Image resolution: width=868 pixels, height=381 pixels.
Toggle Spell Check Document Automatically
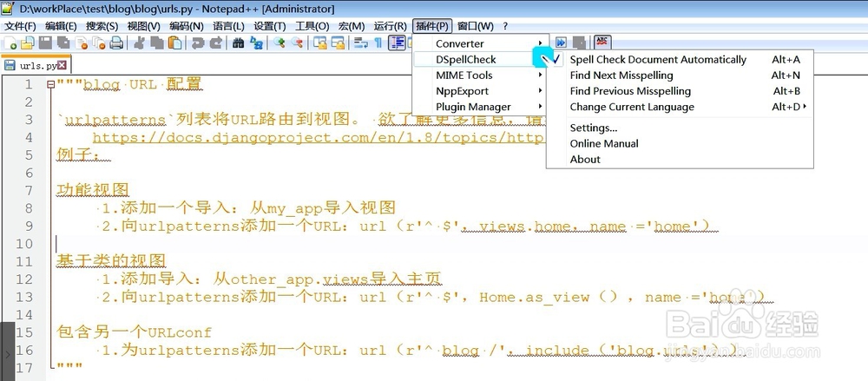coord(680,60)
